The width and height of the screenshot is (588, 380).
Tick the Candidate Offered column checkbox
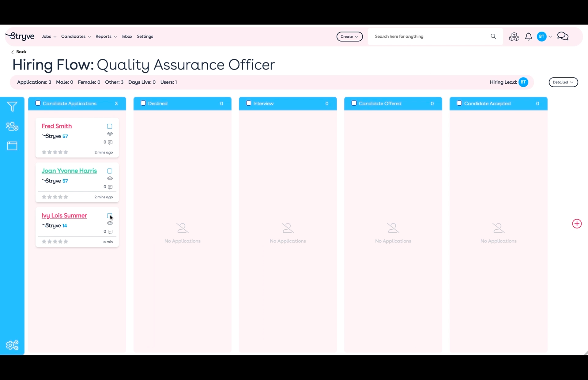pos(354,103)
